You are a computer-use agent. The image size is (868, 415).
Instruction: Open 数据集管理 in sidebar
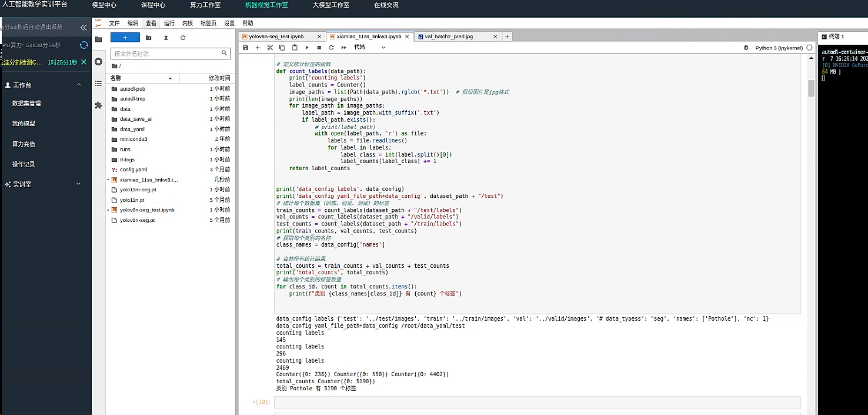click(x=26, y=103)
